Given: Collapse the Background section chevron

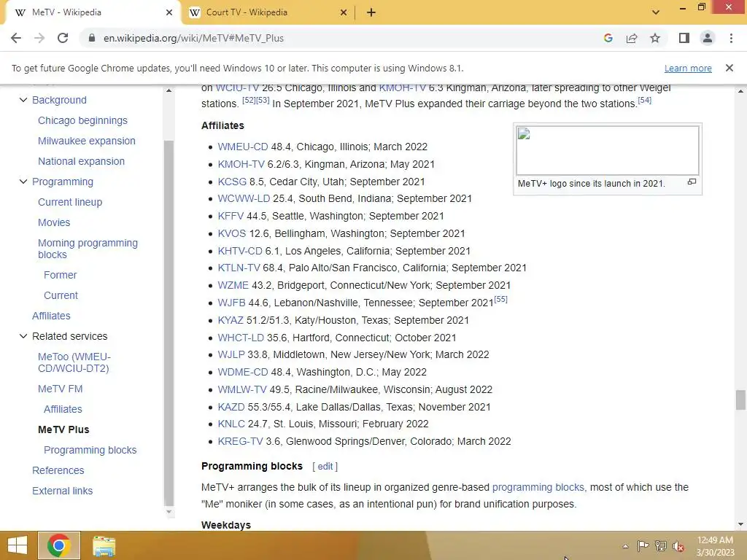Looking at the screenshot, I should [x=23, y=100].
